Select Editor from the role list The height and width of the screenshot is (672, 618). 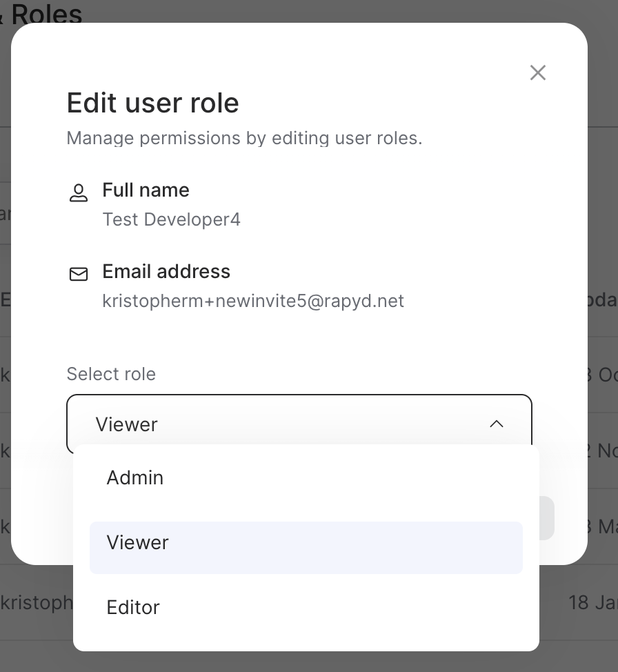pyautogui.click(x=133, y=608)
